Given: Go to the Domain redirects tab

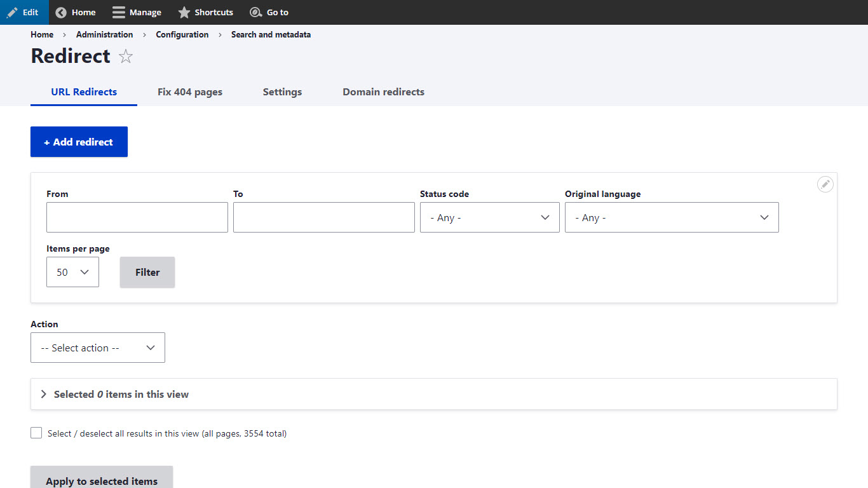Looking at the screenshot, I should point(383,92).
